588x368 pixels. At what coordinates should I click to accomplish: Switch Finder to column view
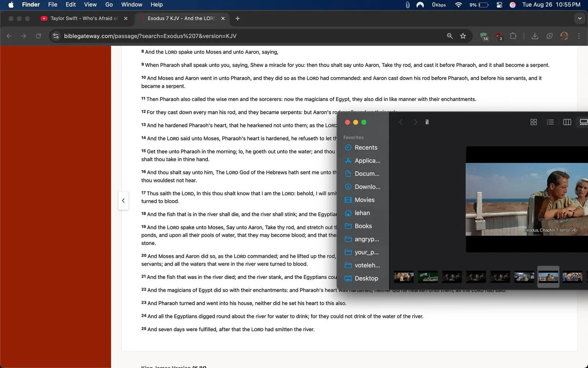567,122
